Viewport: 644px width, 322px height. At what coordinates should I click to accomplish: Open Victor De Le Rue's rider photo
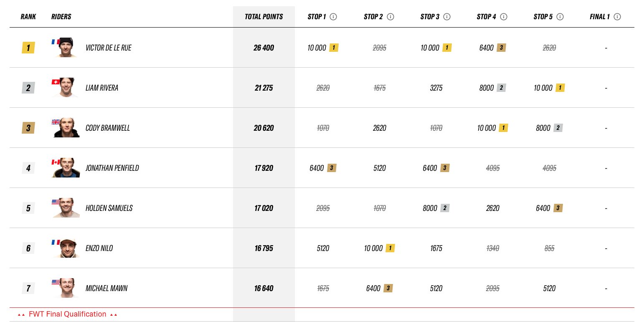[x=66, y=48]
